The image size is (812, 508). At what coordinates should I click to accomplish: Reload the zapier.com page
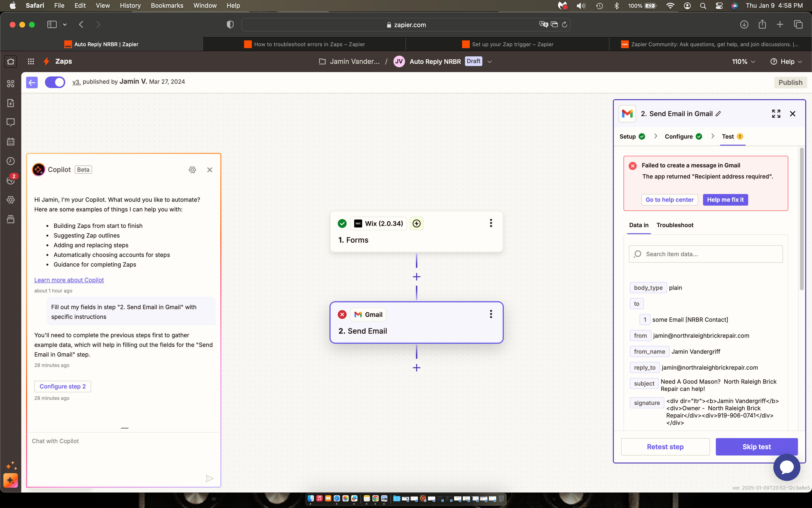point(564,24)
